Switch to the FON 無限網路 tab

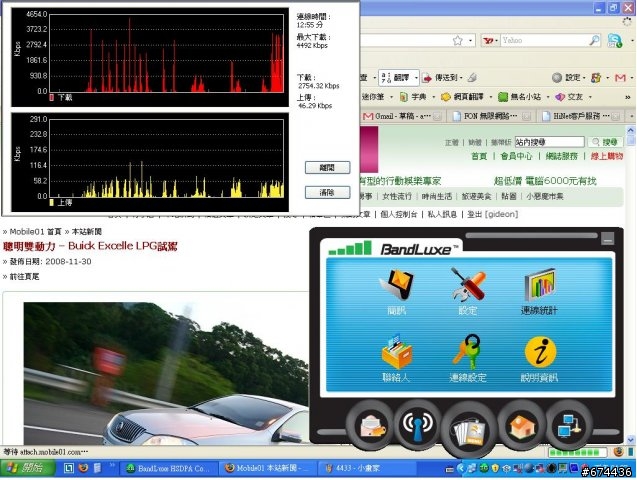point(492,116)
